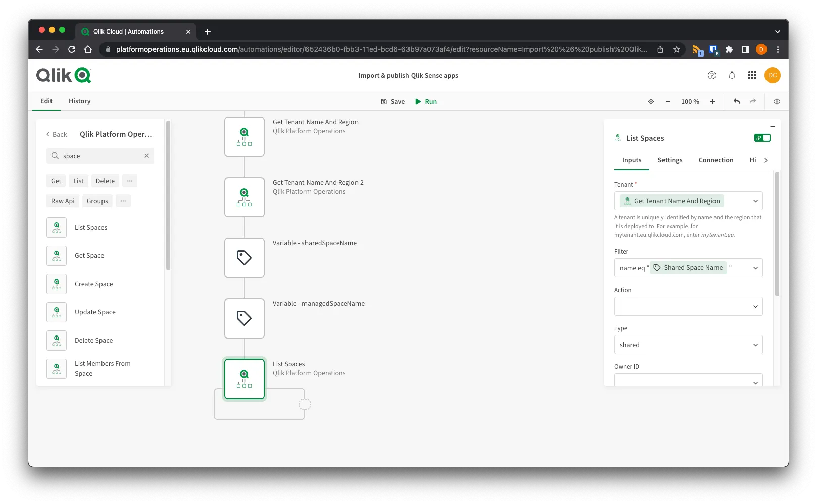Open the apps grid launcher
817x504 pixels.
coord(752,75)
